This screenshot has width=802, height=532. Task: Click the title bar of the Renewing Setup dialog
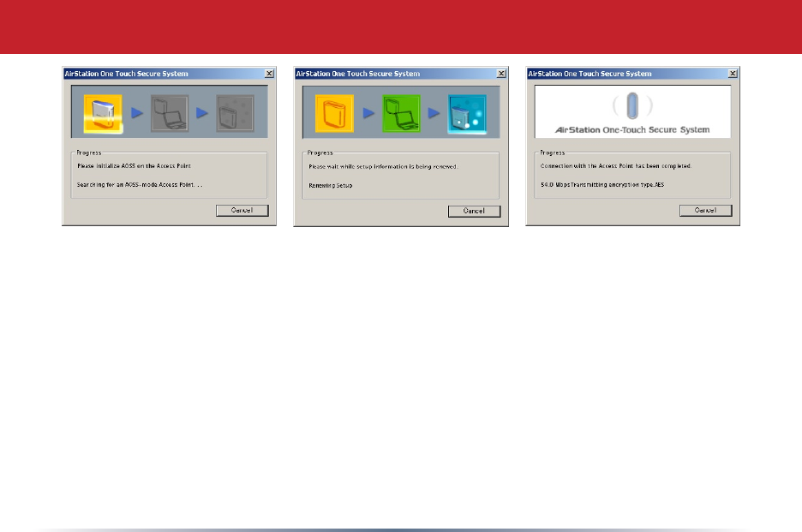point(401,74)
